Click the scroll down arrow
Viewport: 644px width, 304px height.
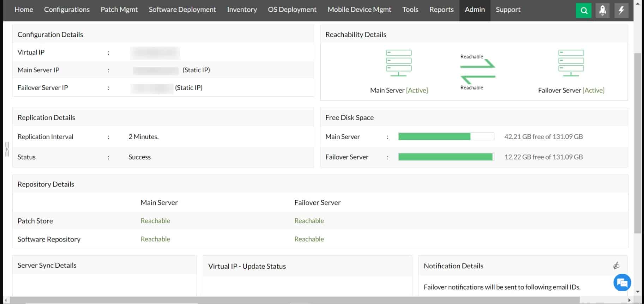coord(637,292)
